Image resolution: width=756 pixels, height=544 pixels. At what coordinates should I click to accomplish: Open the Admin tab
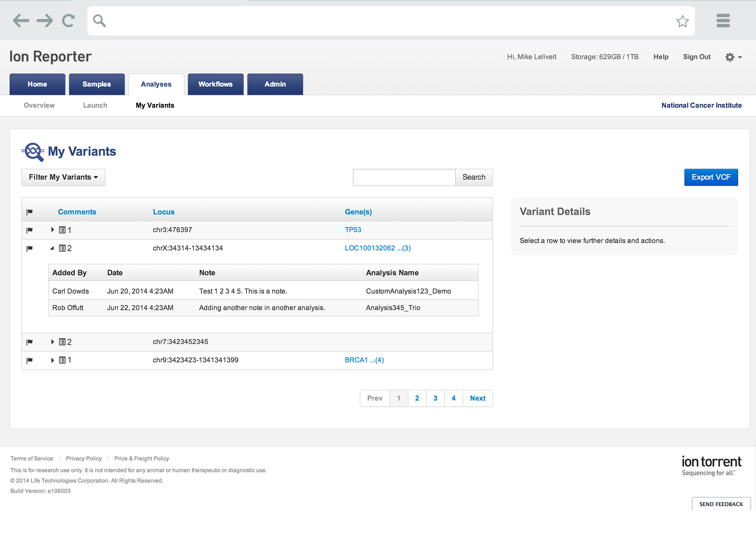(x=275, y=84)
